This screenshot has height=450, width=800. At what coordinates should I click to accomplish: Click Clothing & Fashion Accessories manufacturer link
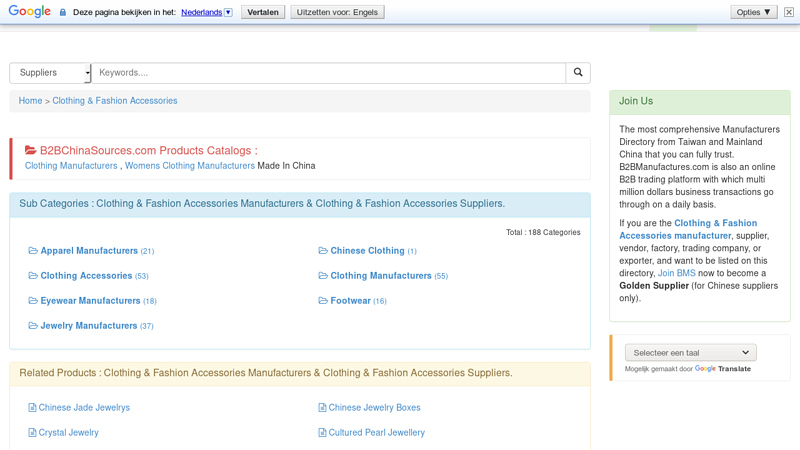pyautogui.click(x=688, y=229)
